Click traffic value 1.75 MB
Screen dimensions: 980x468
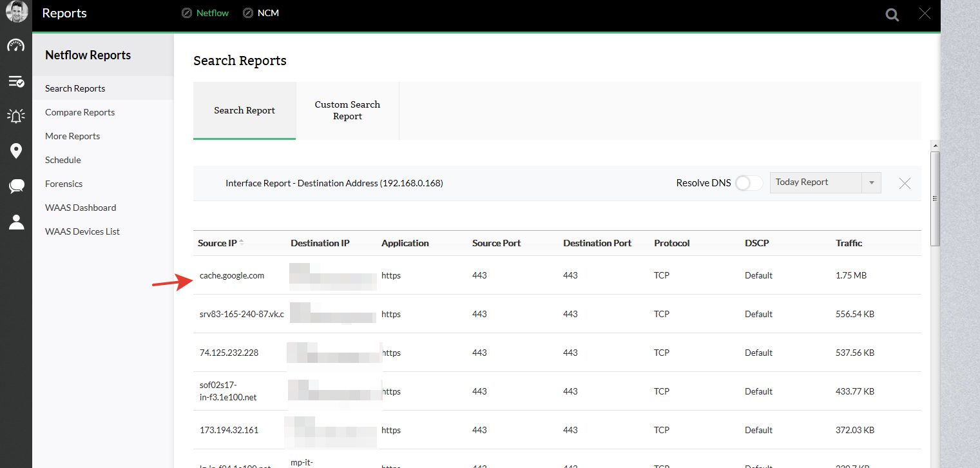coord(851,275)
